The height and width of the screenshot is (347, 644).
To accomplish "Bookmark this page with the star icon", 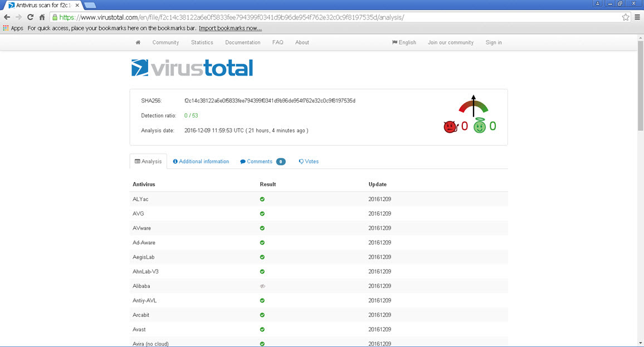I will click(626, 17).
